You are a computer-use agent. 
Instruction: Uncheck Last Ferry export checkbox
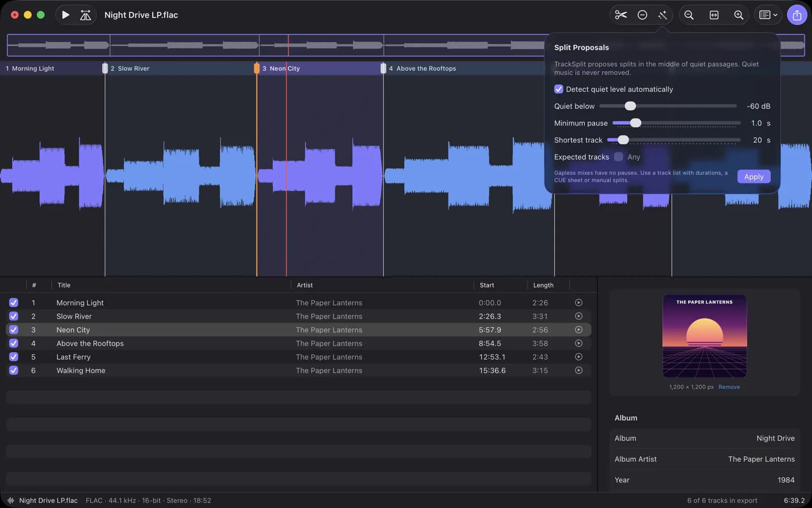(14, 357)
